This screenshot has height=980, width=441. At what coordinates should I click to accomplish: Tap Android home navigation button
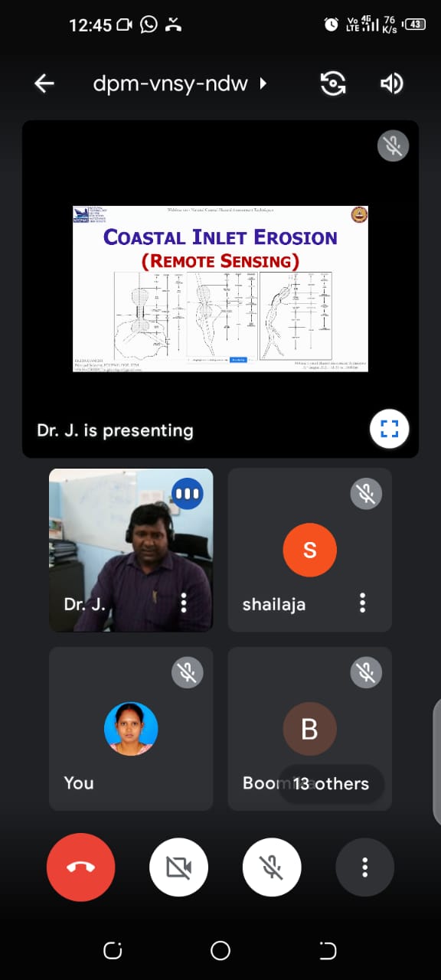pyautogui.click(x=220, y=951)
